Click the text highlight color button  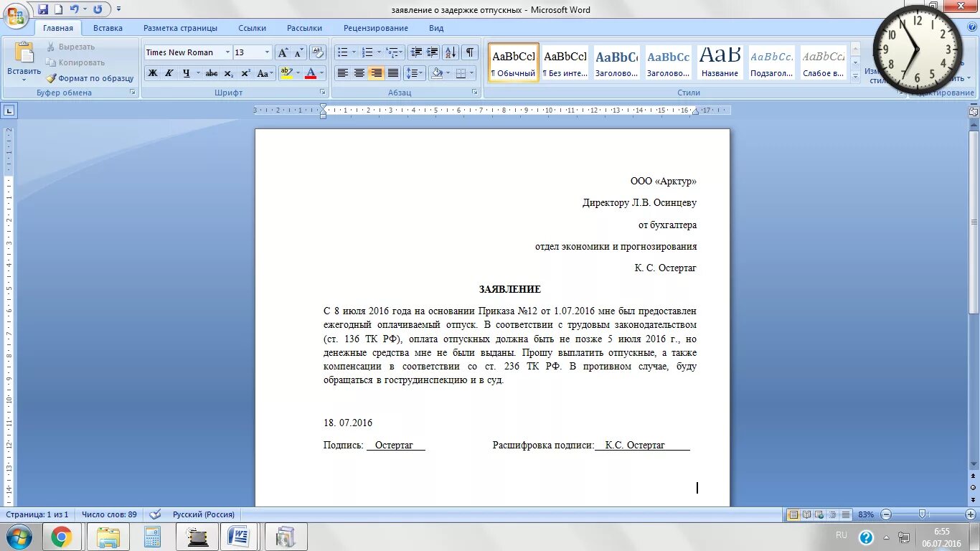coord(286,73)
